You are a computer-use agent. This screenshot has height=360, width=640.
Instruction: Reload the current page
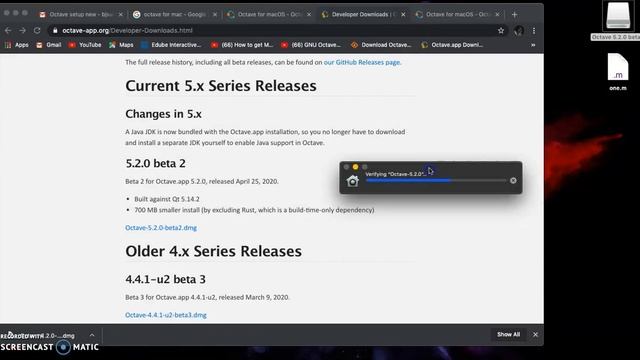(x=37, y=31)
